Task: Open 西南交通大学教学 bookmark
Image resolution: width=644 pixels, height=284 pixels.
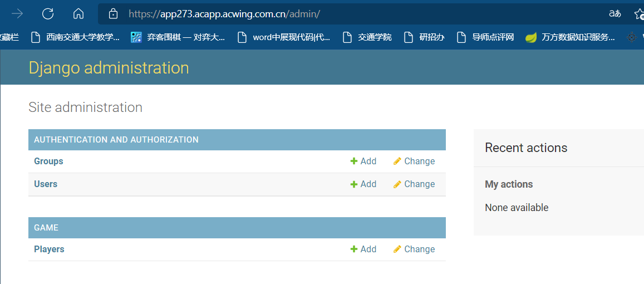Action: pyautogui.click(x=76, y=37)
